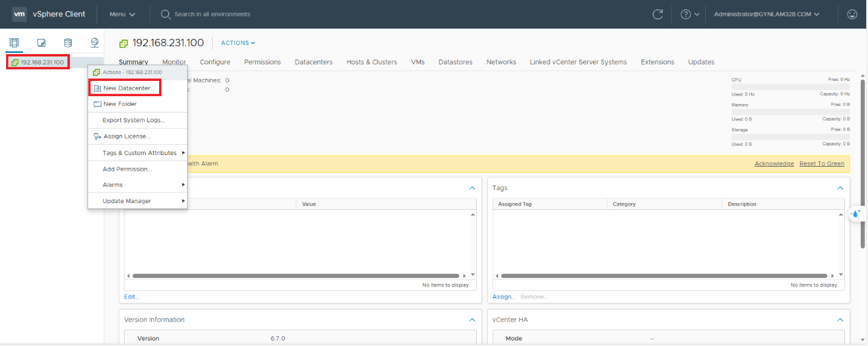This screenshot has width=868, height=346.
Task: Open the help question mark menu
Action: 689,14
